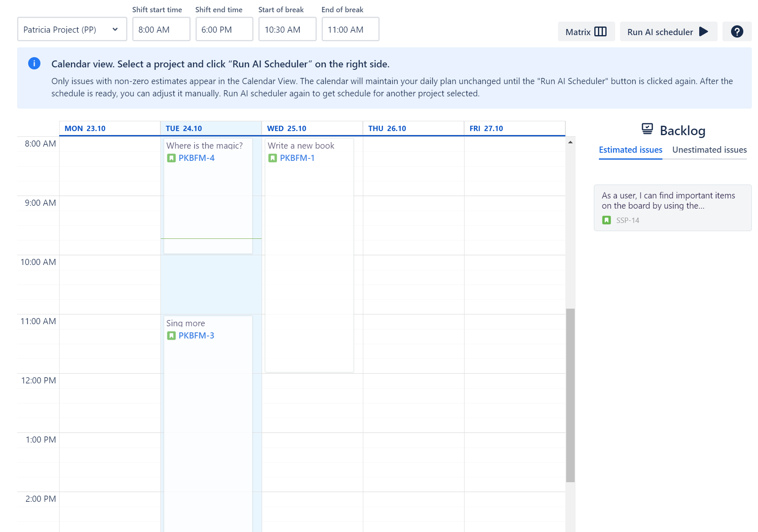Click the scrollbar up arrow
This screenshot has height=532, width=758.
(570, 142)
